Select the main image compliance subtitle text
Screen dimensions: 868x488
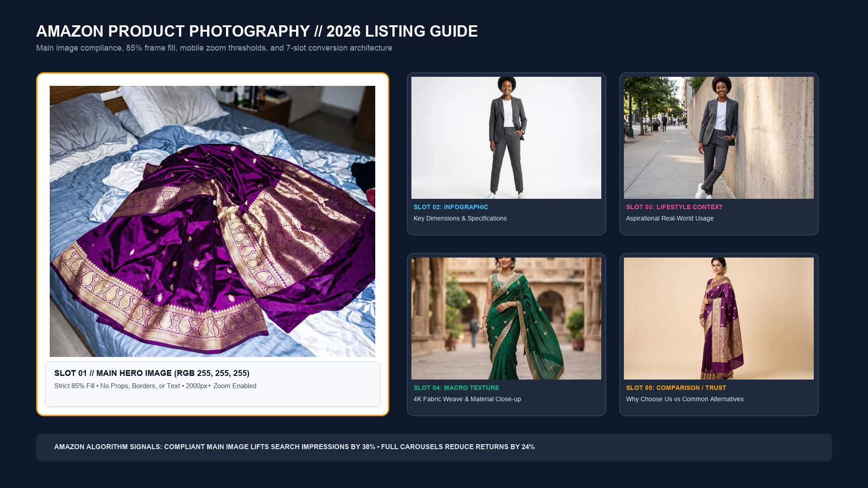pos(214,48)
